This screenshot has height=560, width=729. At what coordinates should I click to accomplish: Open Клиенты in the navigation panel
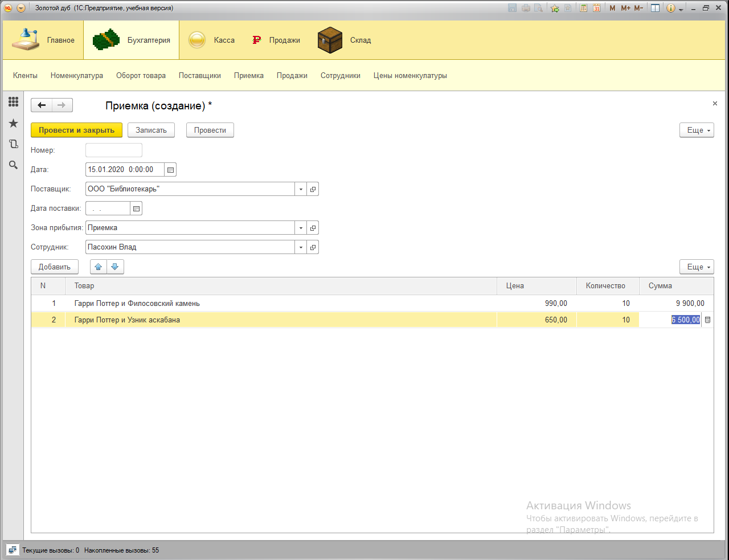[25, 75]
